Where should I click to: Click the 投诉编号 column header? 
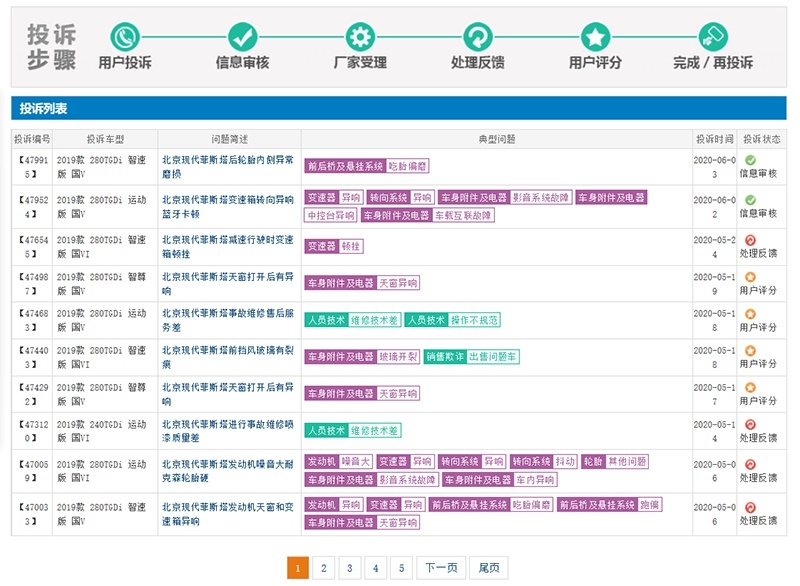click(32, 139)
